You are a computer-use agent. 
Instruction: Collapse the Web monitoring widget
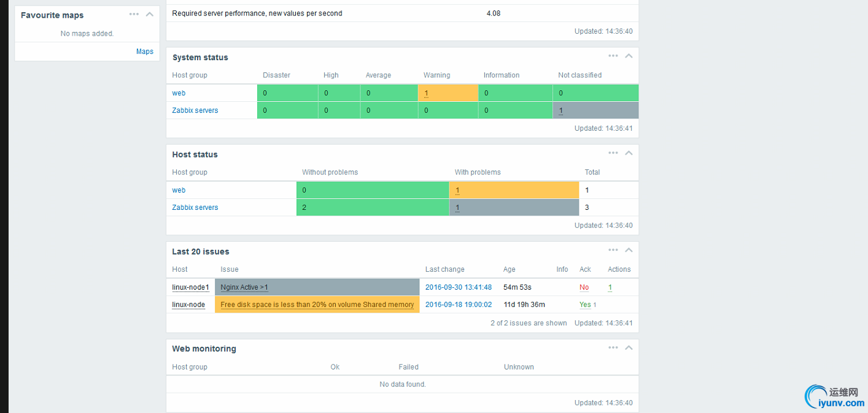tap(629, 347)
